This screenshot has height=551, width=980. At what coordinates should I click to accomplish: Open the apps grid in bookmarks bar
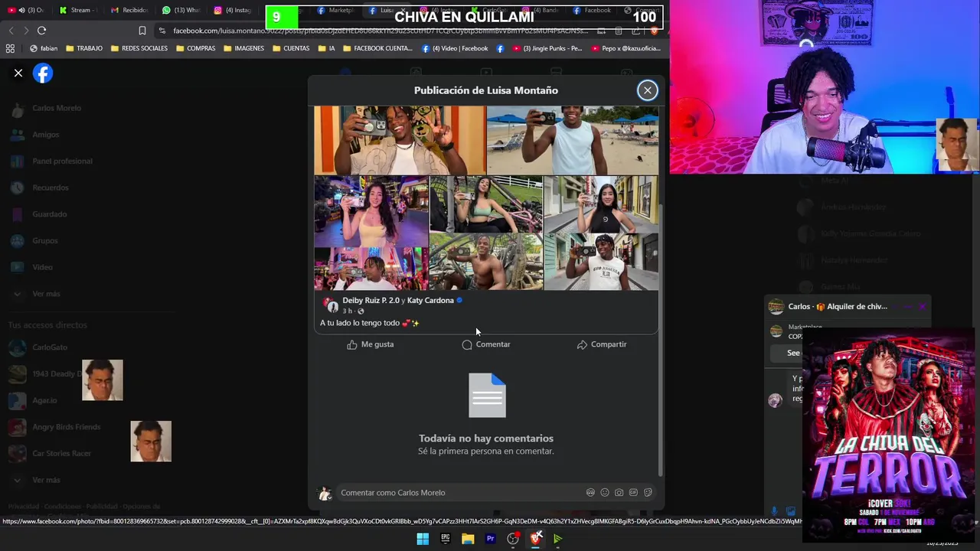point(10,48)
